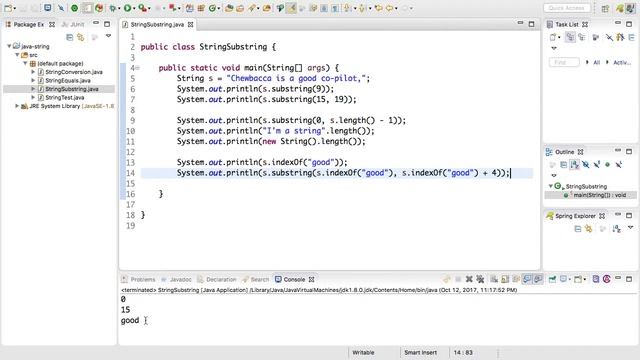Toggle Scroll Lock in the Console toolbar

[x=505, y=279]
